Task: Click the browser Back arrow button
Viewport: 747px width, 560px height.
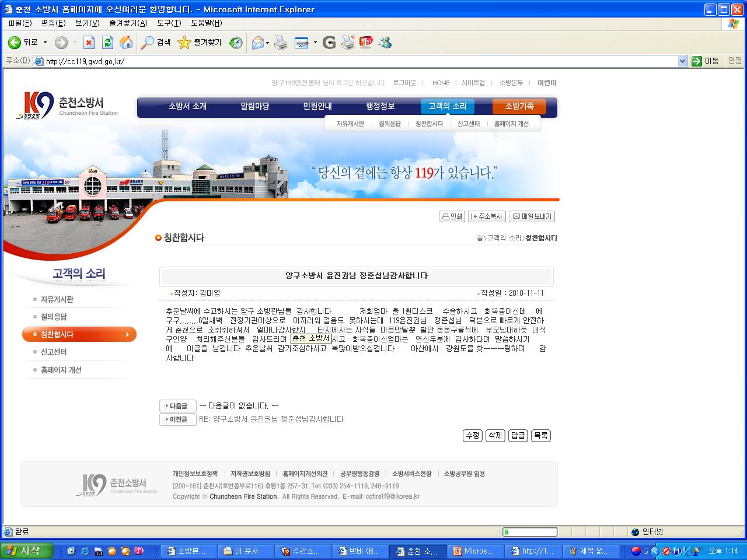Action: [x=15, y=43]
